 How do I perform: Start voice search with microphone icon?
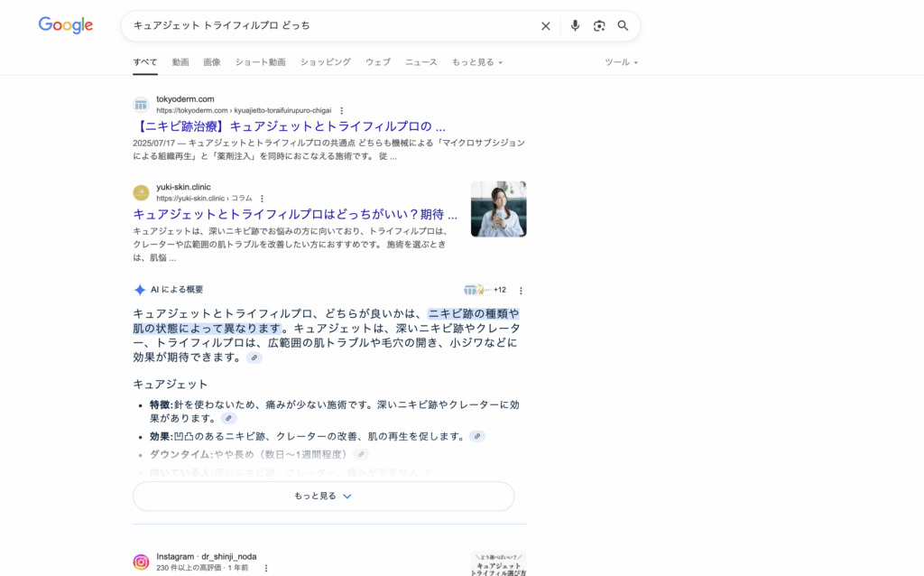click(575, 25)
